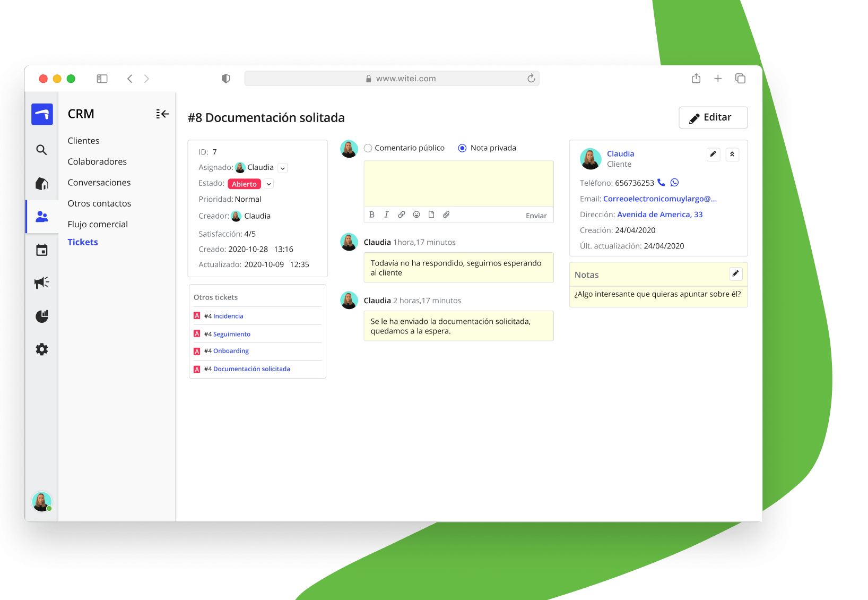
Task: Click the phone call icon beside 656736253
Action: pos(661,183)
